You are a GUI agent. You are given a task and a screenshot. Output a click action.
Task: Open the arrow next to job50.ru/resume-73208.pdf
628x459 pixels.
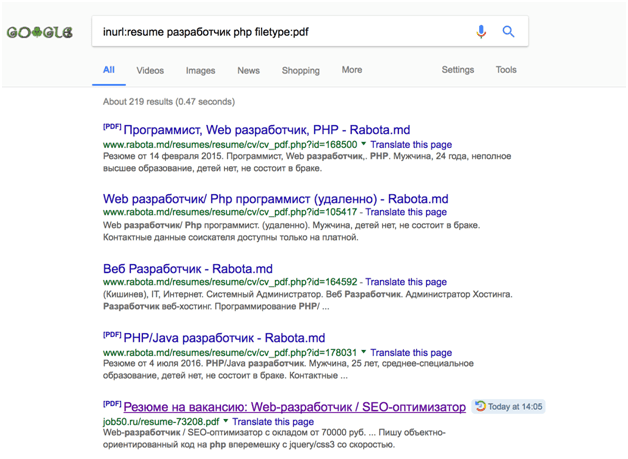[227, 422]
